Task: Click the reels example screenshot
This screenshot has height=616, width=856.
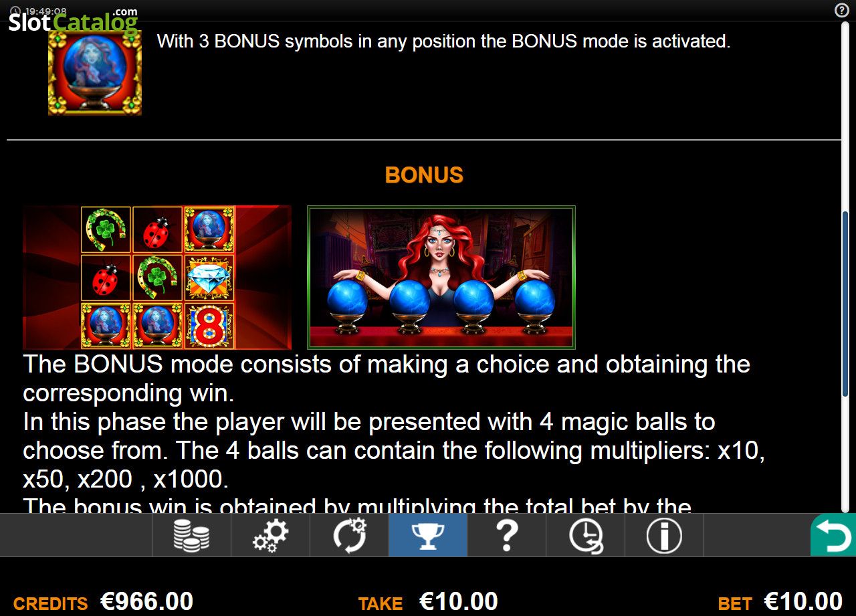Action: point(157,278)
